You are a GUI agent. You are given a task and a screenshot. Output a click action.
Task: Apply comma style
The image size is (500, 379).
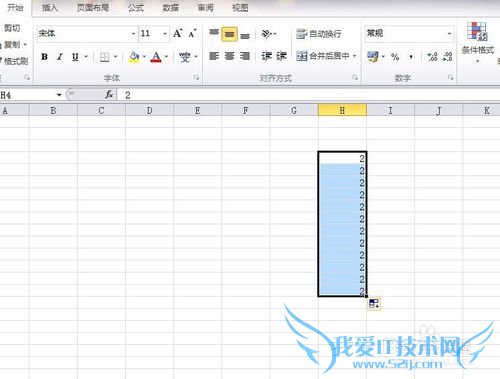[x=411, y=57]
